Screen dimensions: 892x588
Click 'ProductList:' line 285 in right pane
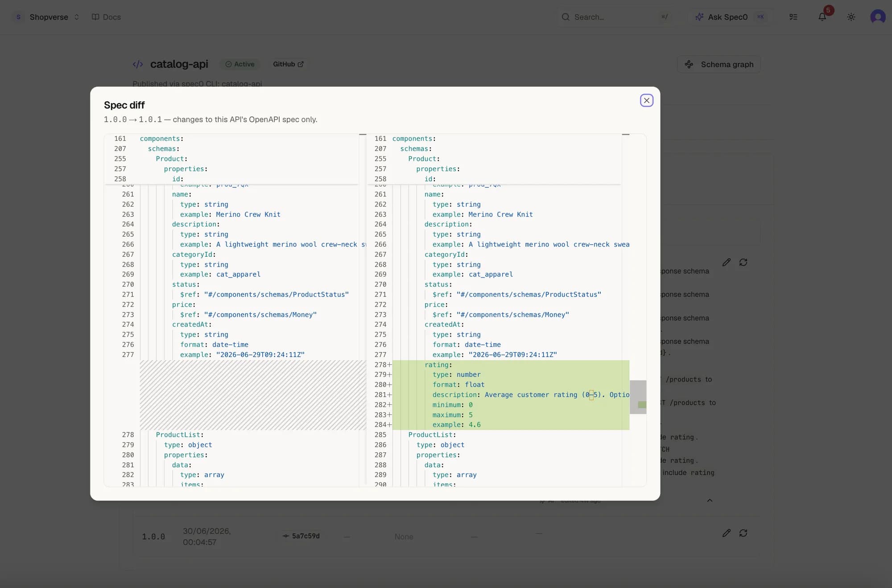pyautogui.click(x=432, y=435)
